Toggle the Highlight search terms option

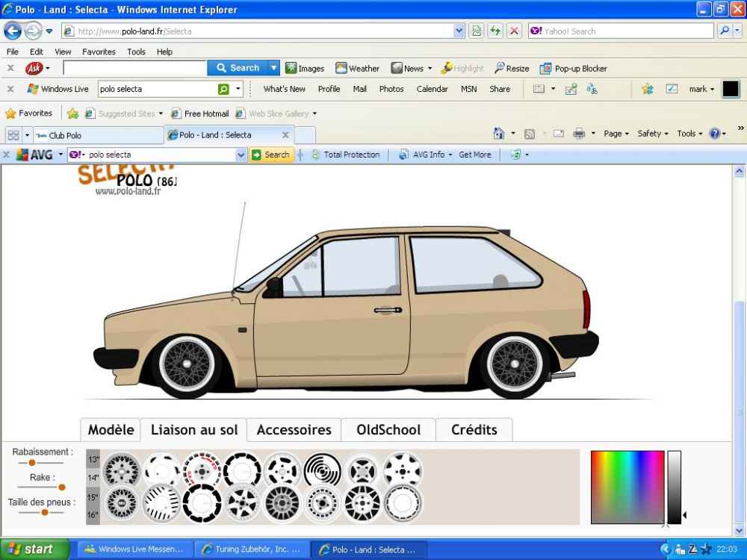tap(462, 68)
